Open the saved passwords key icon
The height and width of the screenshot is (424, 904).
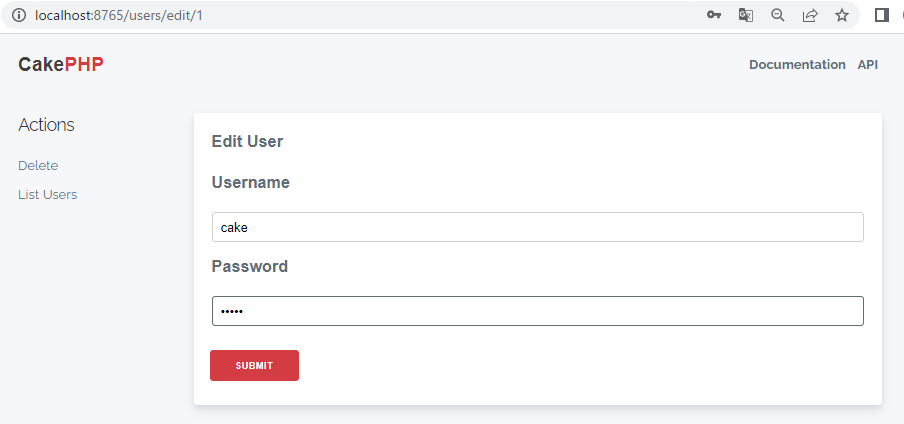point(714,15)
